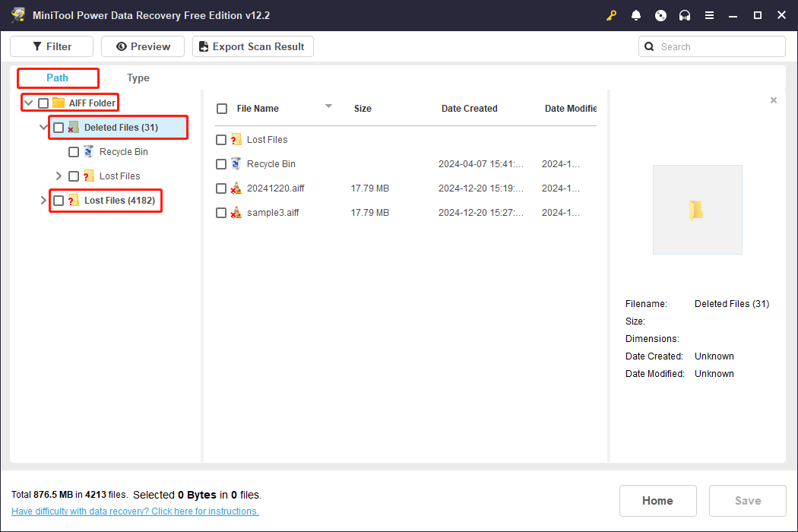Click the 20241220.aiff file icon
The height and width of the screenshot is (532, 798).
coord(236,188)
